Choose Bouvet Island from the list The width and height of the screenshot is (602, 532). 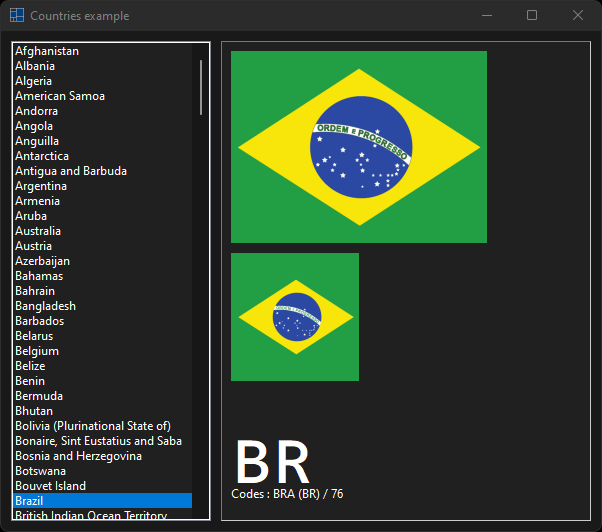click(x=103, y=486)
